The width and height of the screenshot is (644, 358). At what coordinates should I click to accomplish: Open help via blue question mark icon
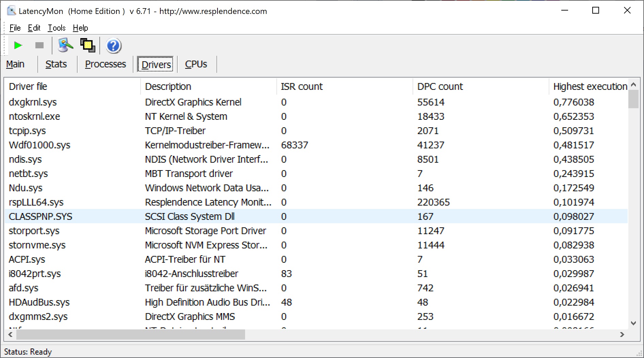[x=113, y=46]
